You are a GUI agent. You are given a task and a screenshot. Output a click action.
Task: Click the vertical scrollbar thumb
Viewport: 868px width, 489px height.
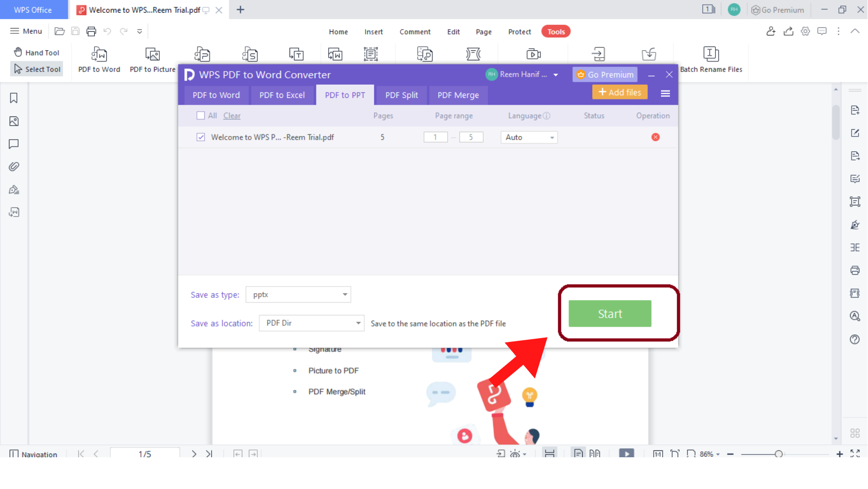click(836, 122)
